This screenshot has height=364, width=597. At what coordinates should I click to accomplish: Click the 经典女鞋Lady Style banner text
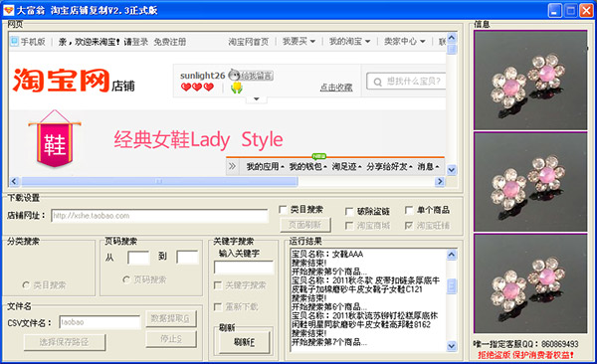[x=198, y=140]
